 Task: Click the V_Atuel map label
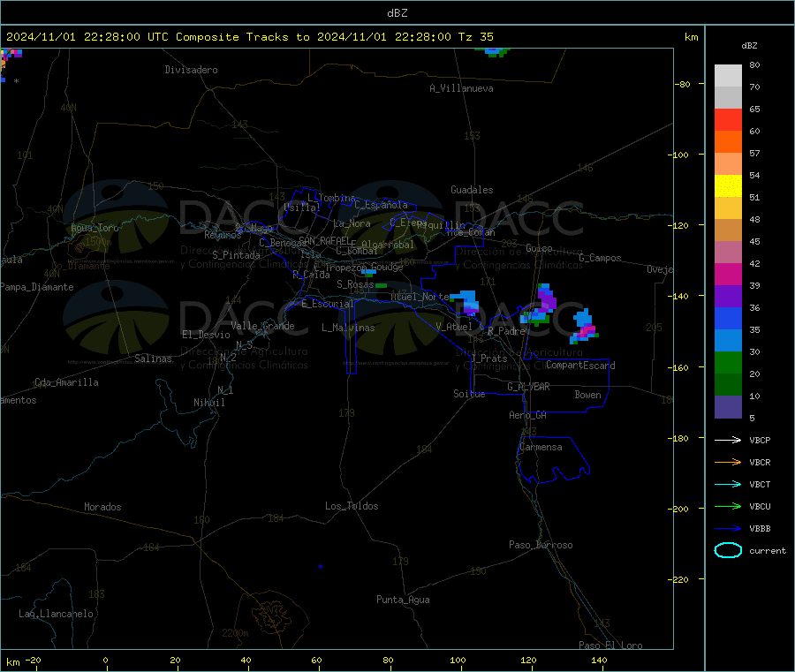pos(454,327)
